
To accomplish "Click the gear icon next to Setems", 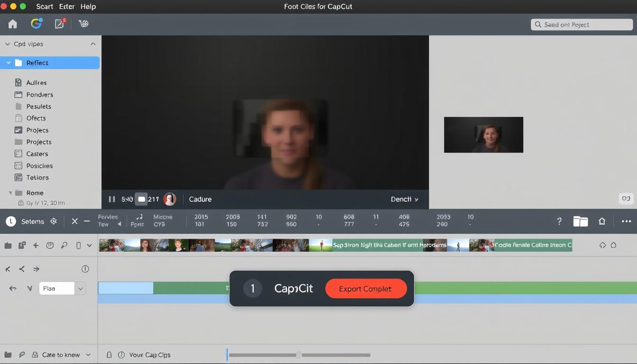I will [54, 221].
